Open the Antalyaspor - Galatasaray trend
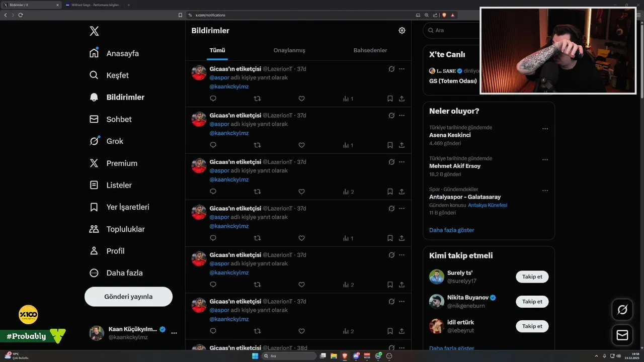The image size is (644, 362). coord(465,197)
